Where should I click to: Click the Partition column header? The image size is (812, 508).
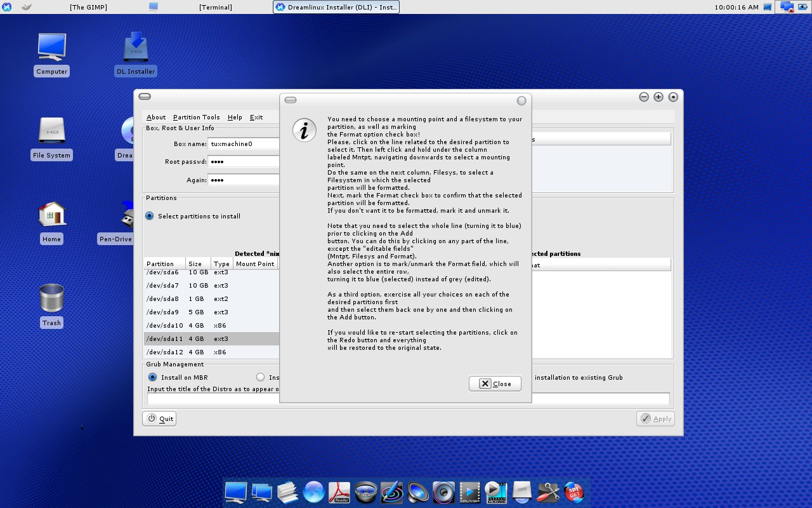click(x=164, y=264)
